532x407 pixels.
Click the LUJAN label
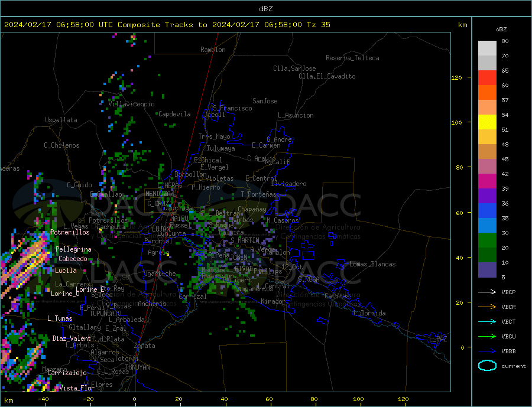[161, 230]
